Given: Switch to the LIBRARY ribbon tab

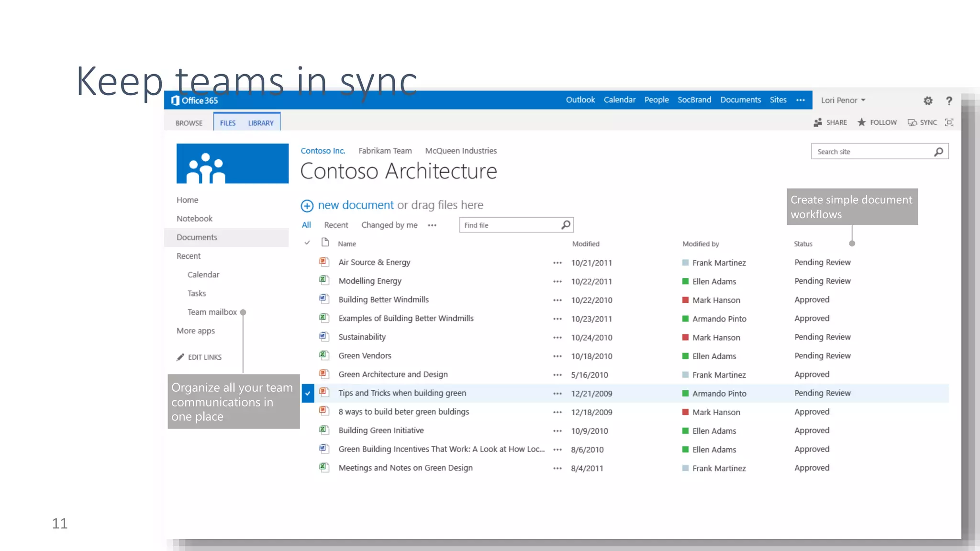Looking at the screenshot, I should click(x=261, y=123).
